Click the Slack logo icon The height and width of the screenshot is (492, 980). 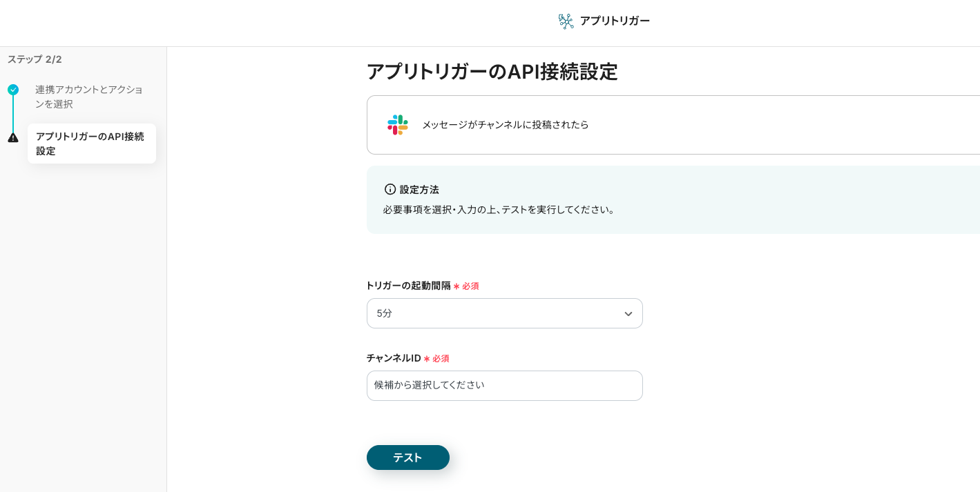coord(397,125)
